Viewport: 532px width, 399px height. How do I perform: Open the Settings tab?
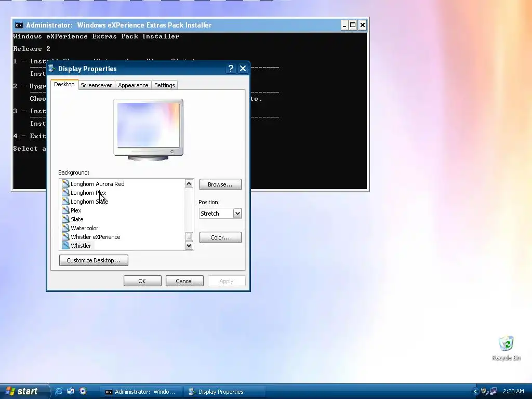click(x=165, y=85)
